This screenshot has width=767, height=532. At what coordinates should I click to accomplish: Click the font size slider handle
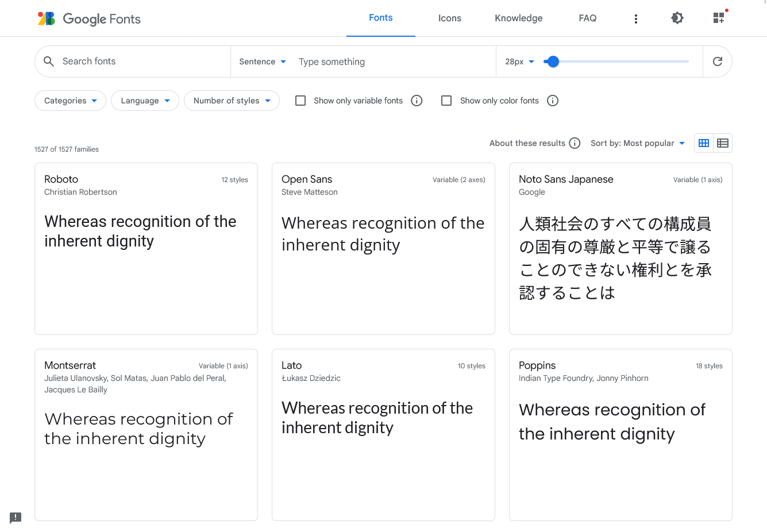(x=553, y=61)
